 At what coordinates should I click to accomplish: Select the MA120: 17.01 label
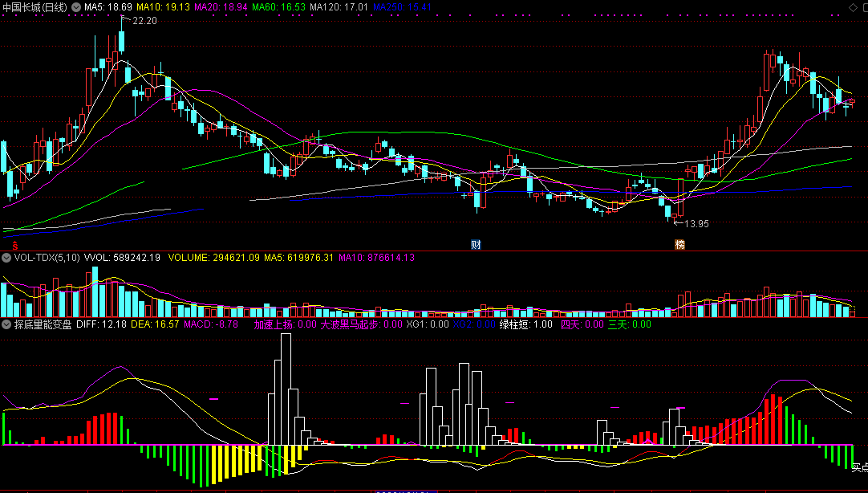click(339, 7)
